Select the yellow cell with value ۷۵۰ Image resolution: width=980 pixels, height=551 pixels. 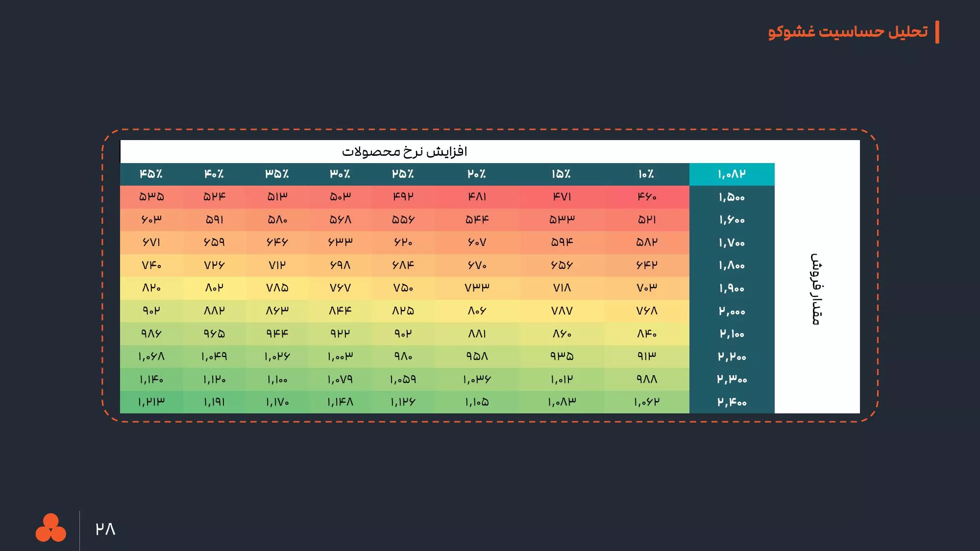(x=403, y=288)
